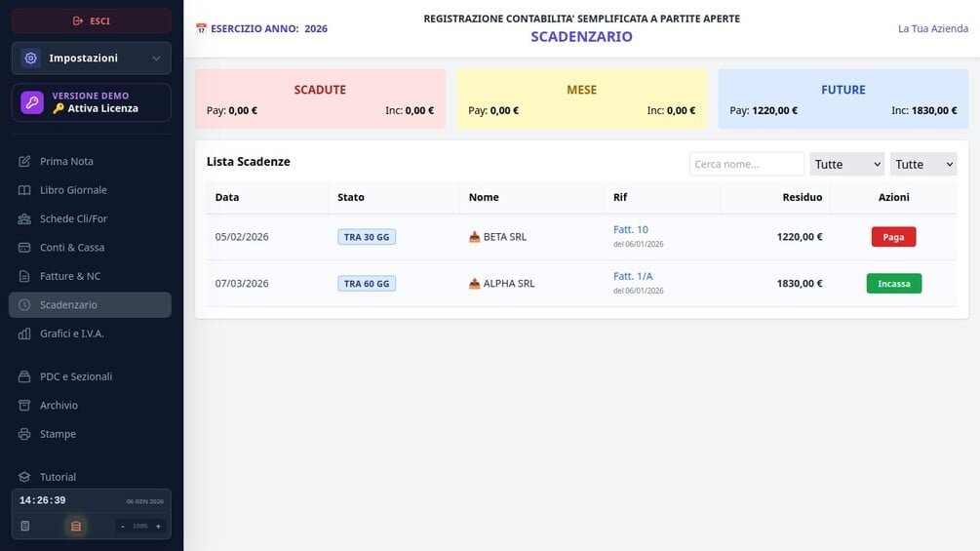Open the first Tutte filter dropdown
The height and width of the screenshot is (551, 980).
(x=846, y=164)
